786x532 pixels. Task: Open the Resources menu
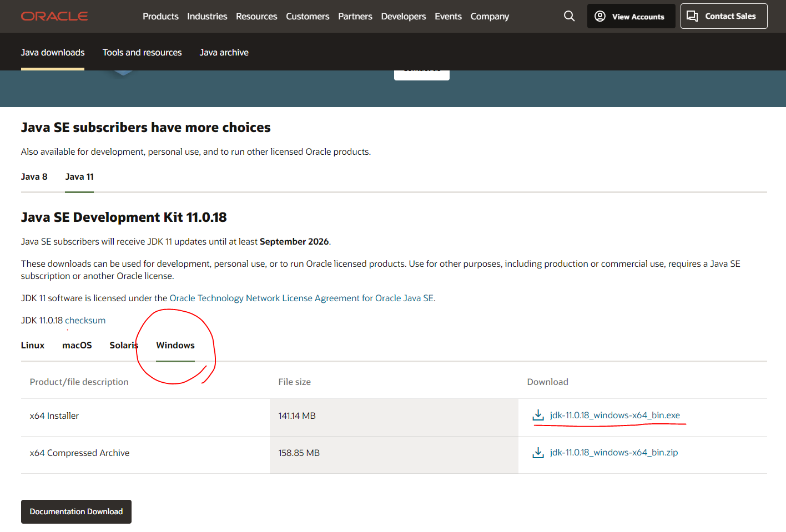click(x=256, y=16)
